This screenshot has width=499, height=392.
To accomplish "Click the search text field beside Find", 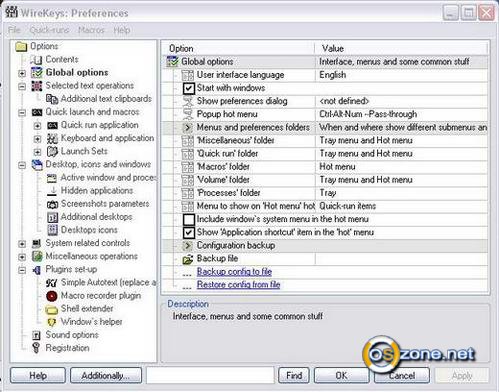I will click(210, 375).
